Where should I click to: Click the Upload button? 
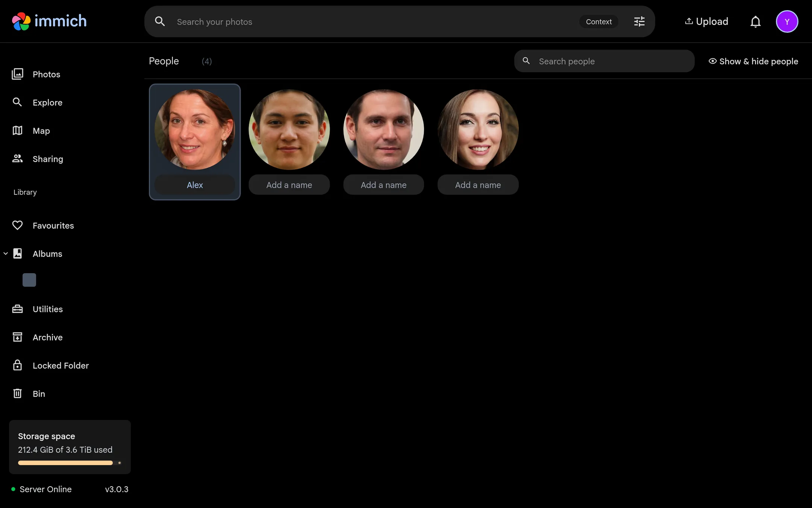pyautogui.click(x=706, y=21)
